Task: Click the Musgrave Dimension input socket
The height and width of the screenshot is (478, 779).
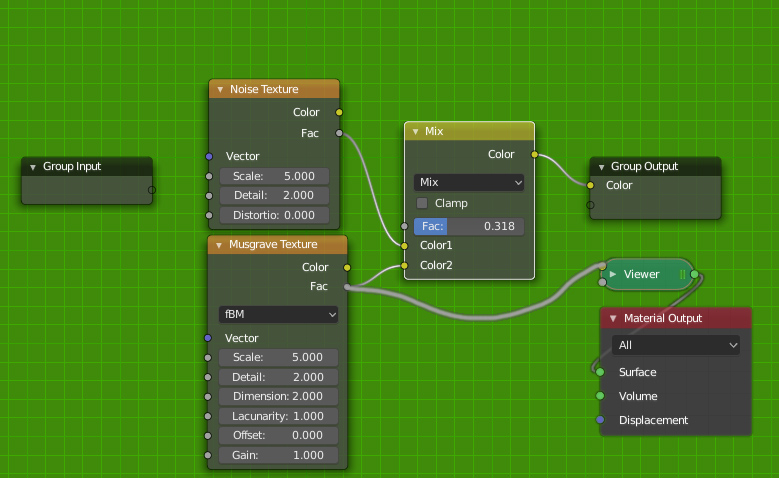Action: click(x=208, y=397)
